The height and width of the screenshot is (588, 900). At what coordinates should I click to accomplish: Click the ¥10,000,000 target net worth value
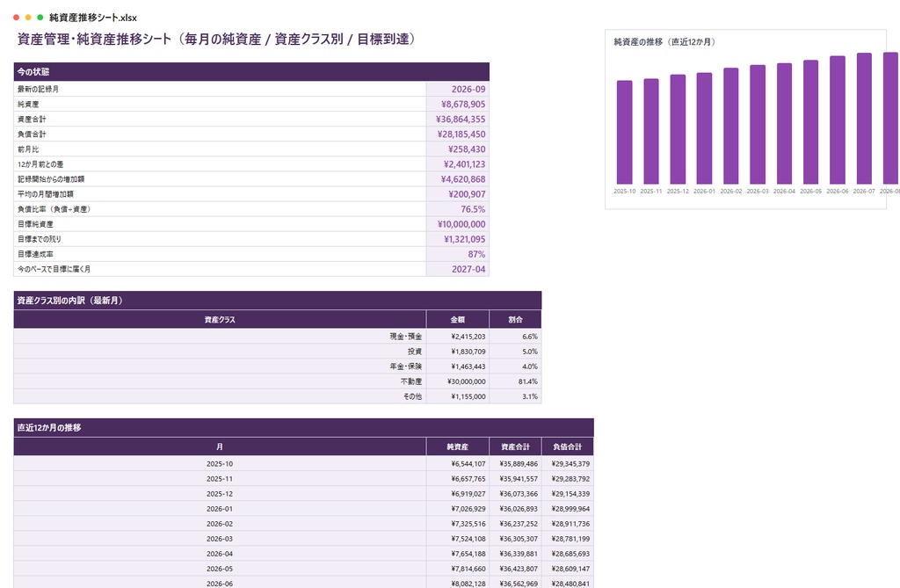click(458, 224)
